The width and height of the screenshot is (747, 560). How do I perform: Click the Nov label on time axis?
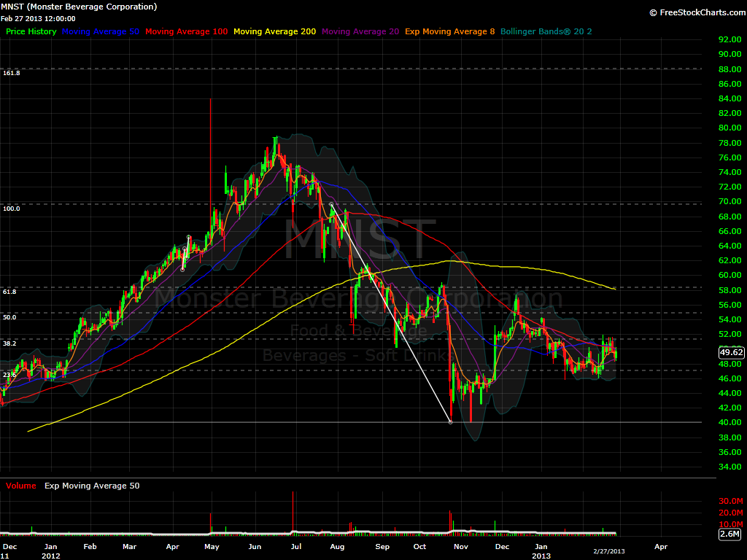point(461,545)
